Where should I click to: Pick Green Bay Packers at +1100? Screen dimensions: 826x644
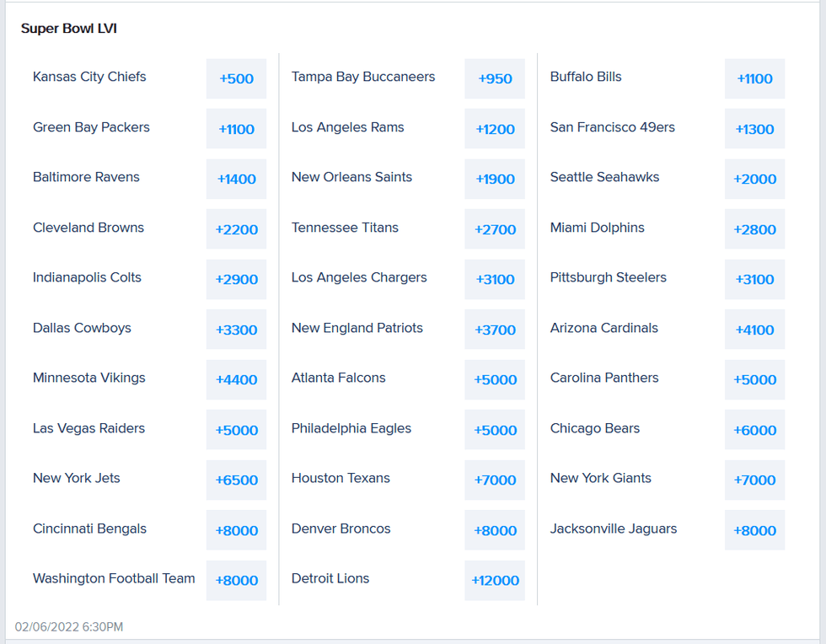(x=236, y=128)
